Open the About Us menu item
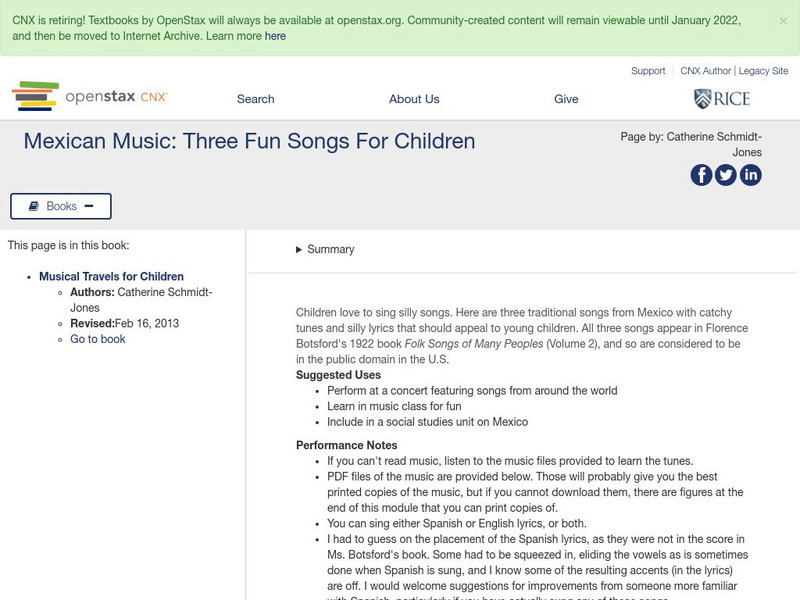The image size is (800, 600). pyautogui.click(x=414, y=99)
